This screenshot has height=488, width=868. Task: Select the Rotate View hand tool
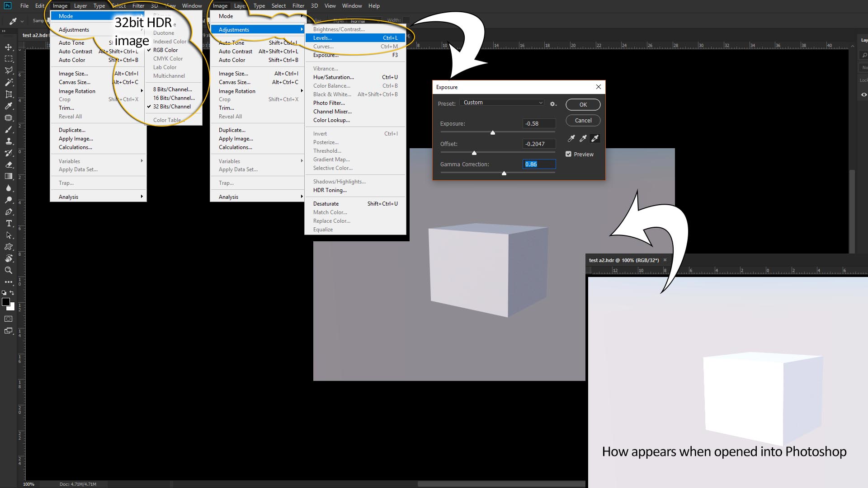coord(9,258)
